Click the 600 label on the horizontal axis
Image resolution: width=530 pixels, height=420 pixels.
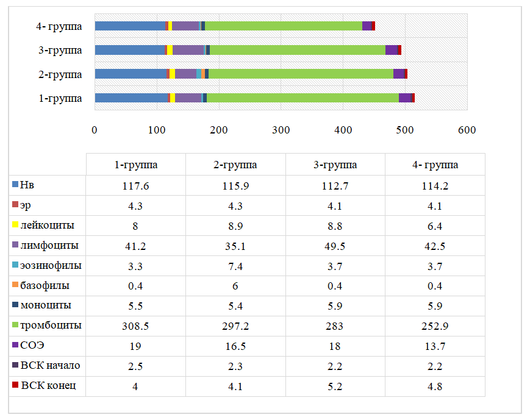coord(467,130)
